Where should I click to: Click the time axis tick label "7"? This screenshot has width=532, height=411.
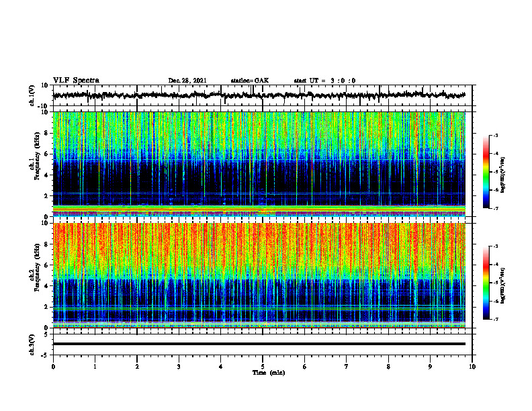point(347,367)
